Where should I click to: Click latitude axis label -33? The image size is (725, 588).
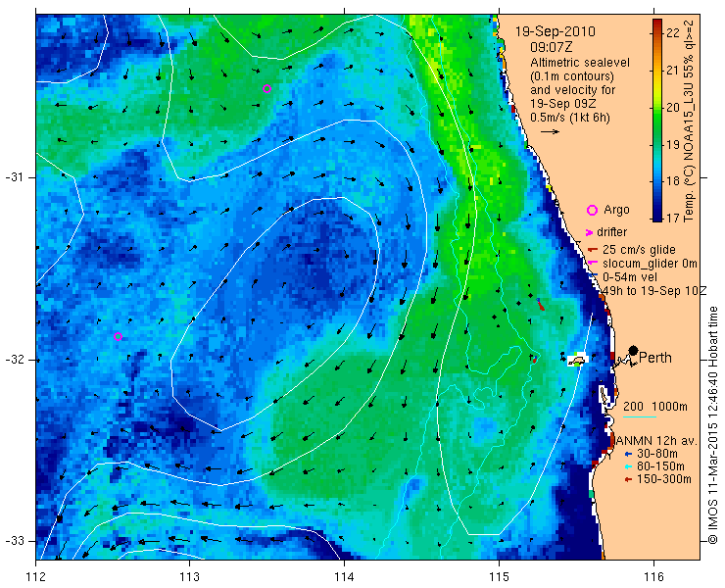point(14,541)
